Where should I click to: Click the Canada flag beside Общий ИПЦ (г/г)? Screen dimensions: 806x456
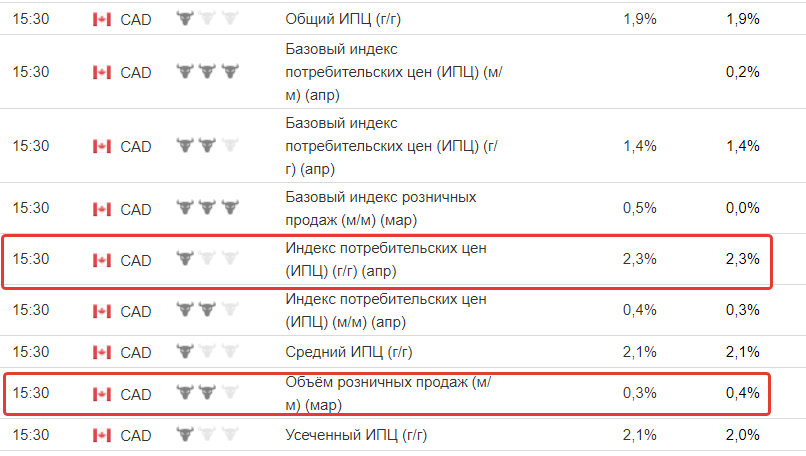point(102,20)
